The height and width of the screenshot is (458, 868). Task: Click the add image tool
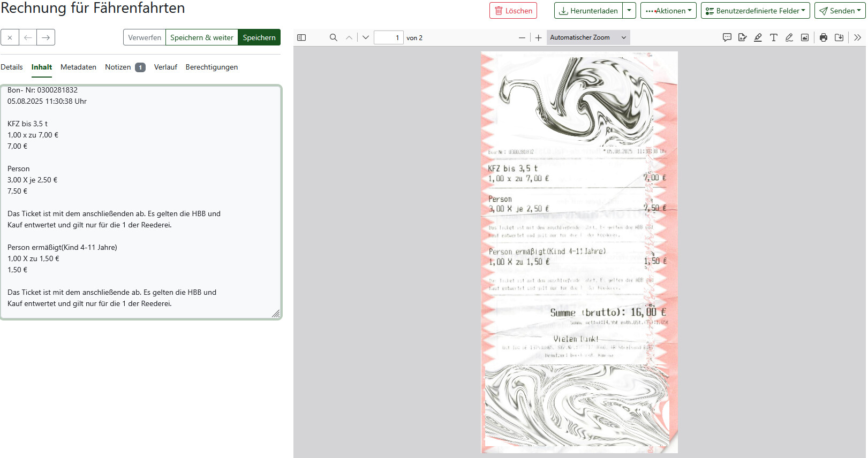[804, 37]
